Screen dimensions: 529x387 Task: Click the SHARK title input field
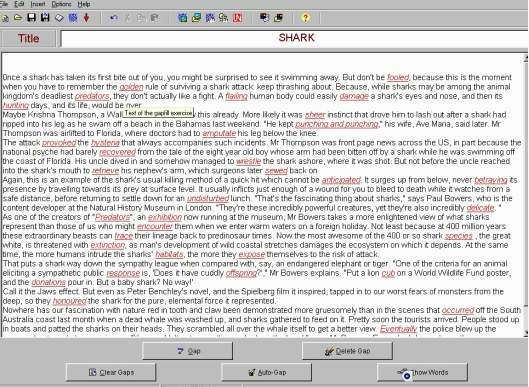click(295, 38)
